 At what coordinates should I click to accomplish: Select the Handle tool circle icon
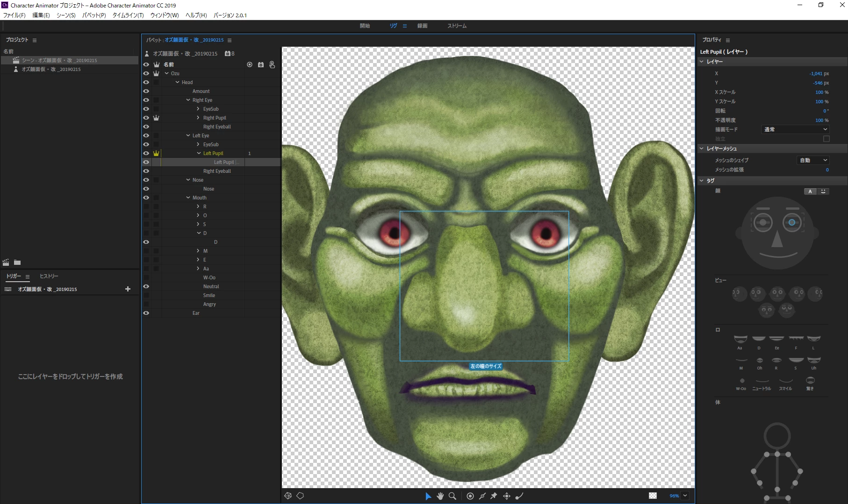click(x=470, y=496)
